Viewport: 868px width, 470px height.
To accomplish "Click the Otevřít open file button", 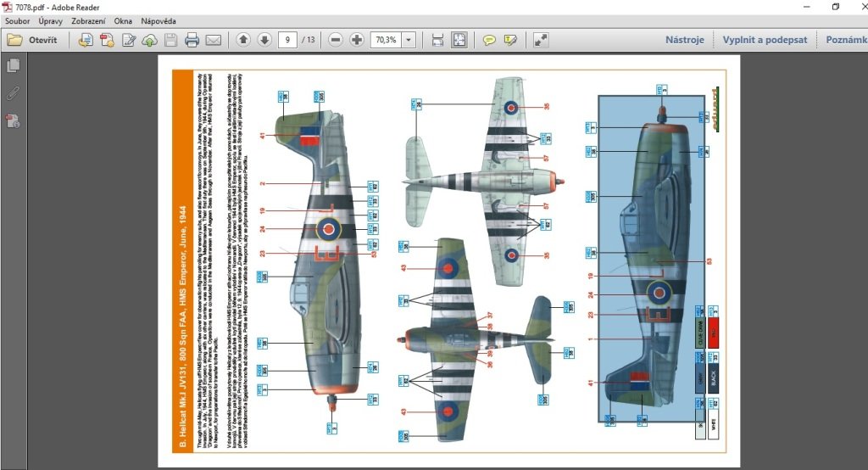I will click(x=33, y=40).
